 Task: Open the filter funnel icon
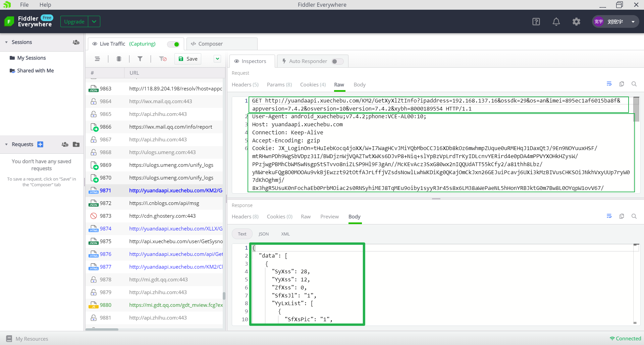[x=140, y=59]
